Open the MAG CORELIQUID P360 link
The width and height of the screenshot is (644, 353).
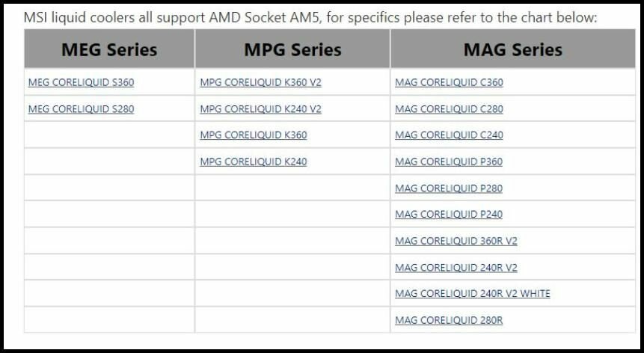[x=449, y=162]
